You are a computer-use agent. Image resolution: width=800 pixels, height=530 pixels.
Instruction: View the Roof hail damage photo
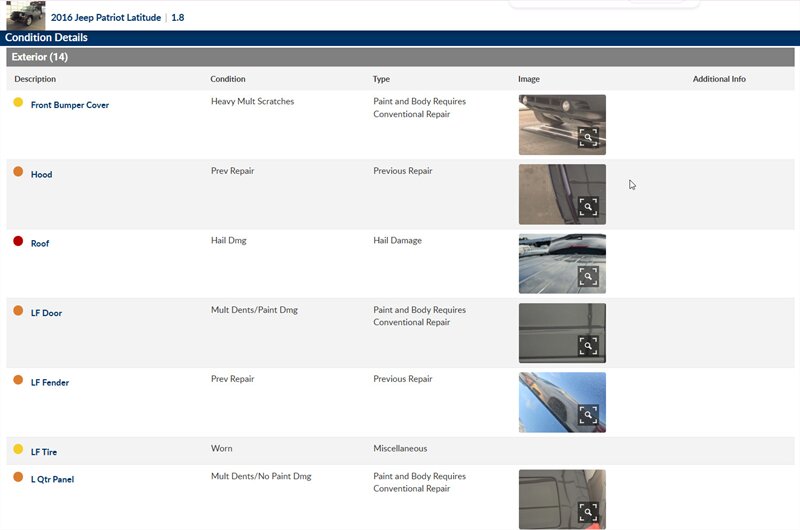pos(562,263)
